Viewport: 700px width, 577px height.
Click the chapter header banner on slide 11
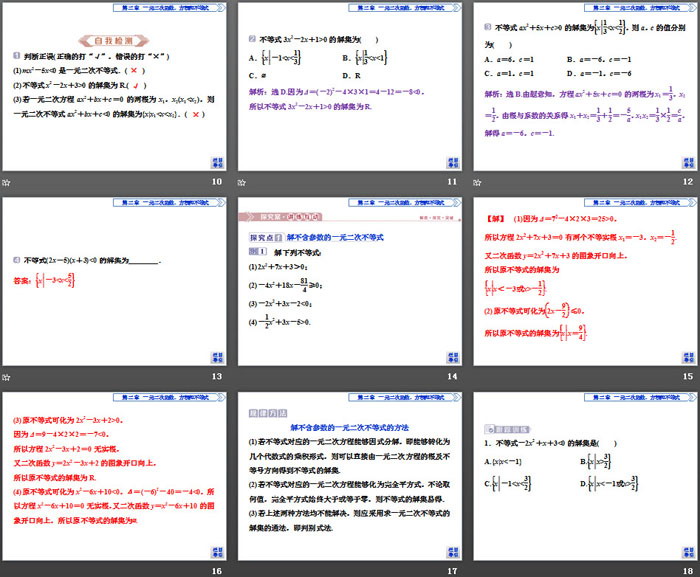401,7
